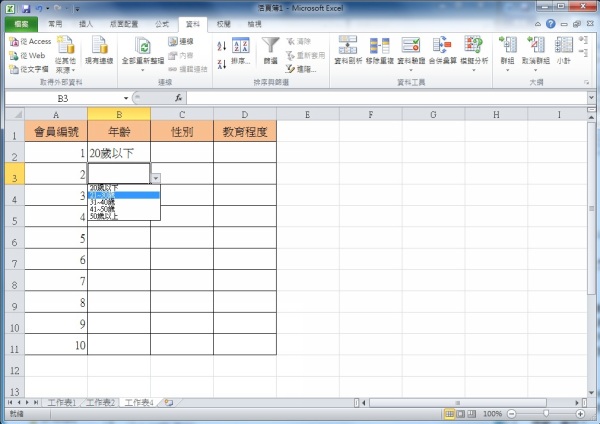Click the zoom slider in status bar
Image resolution: width=600 pixels, height=424 pixels.
546,413
